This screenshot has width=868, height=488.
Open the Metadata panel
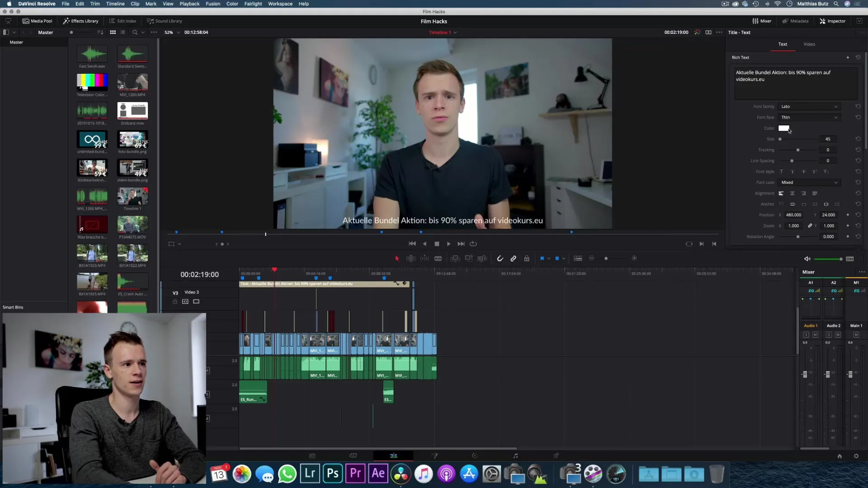tap(795, 21)
